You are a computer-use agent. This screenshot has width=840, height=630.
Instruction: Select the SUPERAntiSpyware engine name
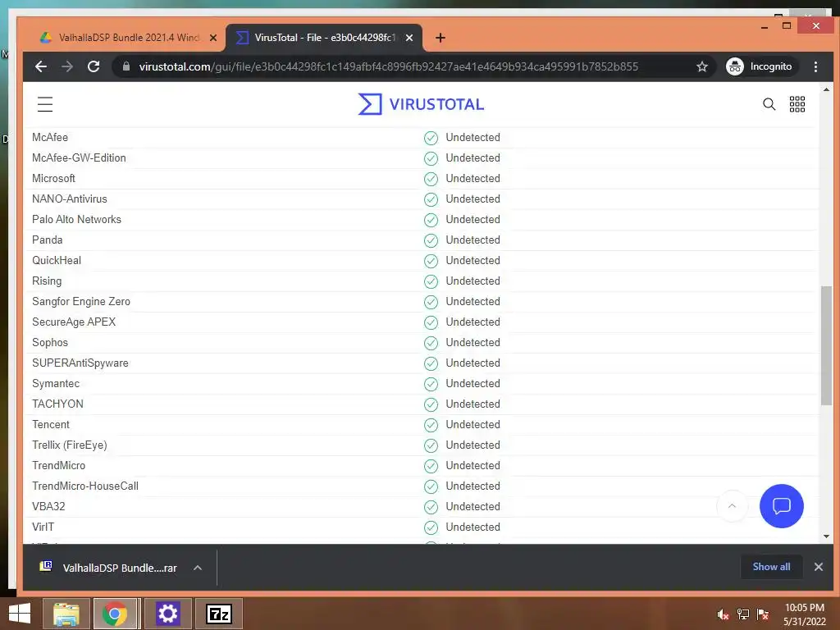tap(80, 363)
